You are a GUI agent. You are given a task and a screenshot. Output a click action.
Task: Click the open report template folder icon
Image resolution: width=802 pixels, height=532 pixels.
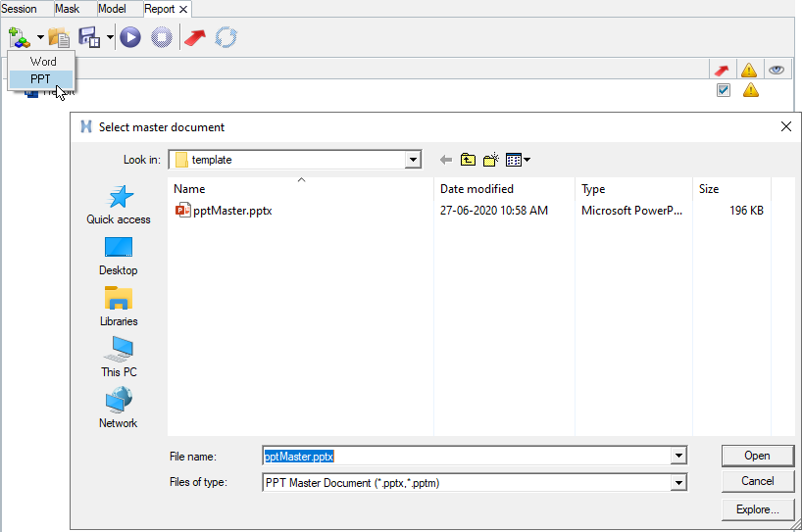(59, 38)
